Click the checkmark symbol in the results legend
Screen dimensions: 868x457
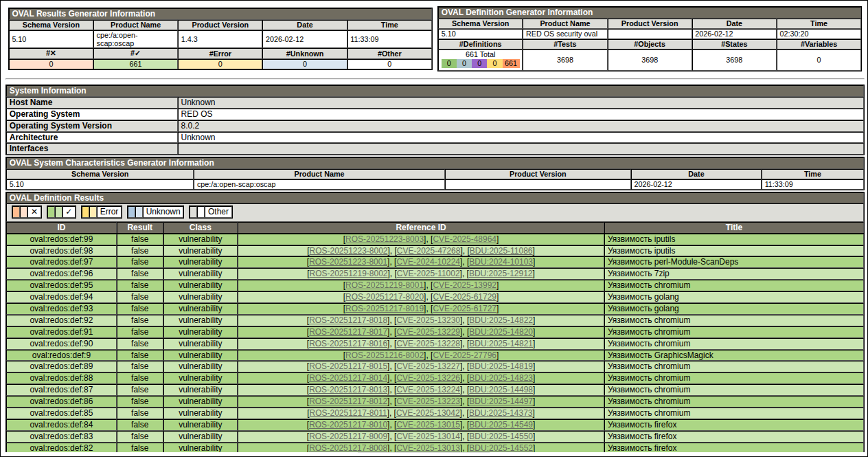(69, 212)
